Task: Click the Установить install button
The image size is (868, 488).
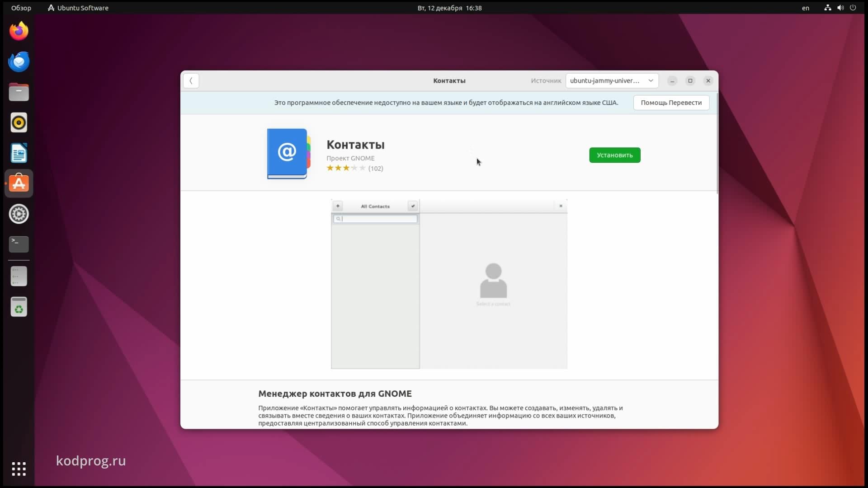Action: [614, 155]
